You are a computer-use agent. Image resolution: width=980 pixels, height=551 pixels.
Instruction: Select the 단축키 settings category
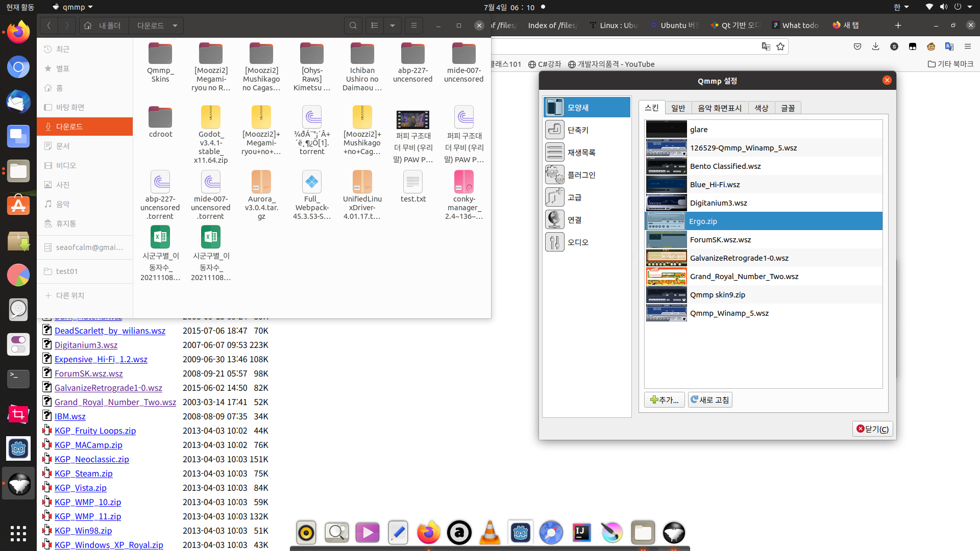(577, 130)
